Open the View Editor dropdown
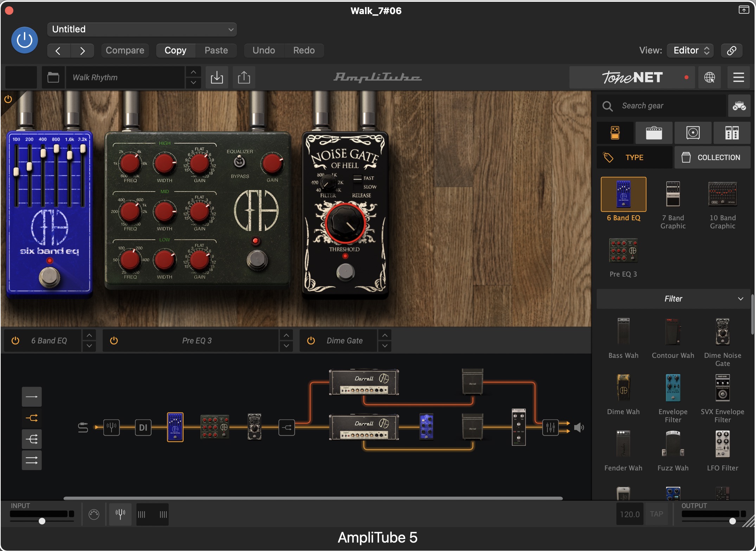 click(691, 50)
